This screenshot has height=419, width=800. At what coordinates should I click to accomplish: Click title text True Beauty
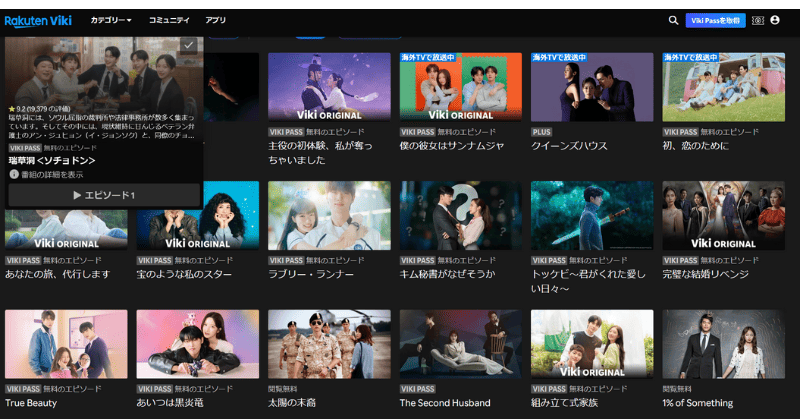(x=31, y=403)
